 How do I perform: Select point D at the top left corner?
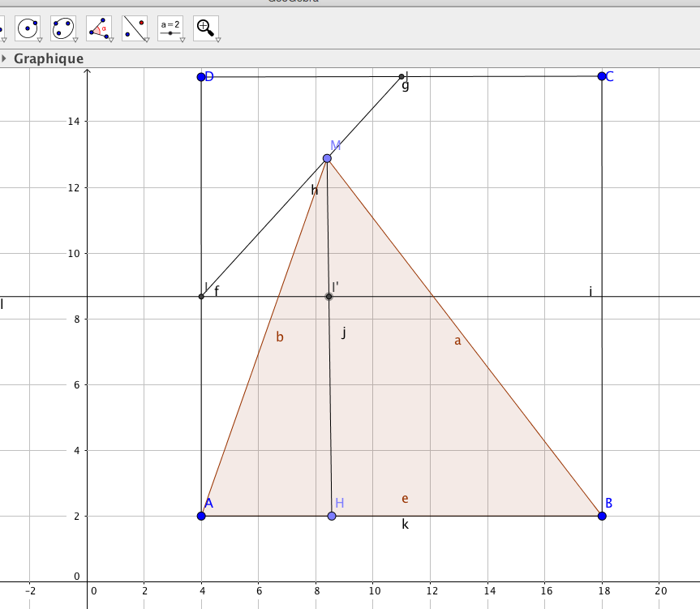201,77
